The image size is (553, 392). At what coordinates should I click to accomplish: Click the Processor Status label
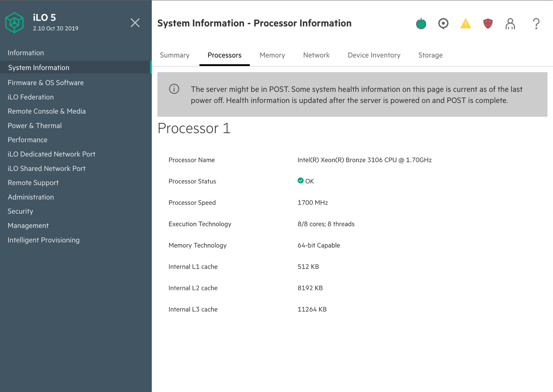point(192,181)
